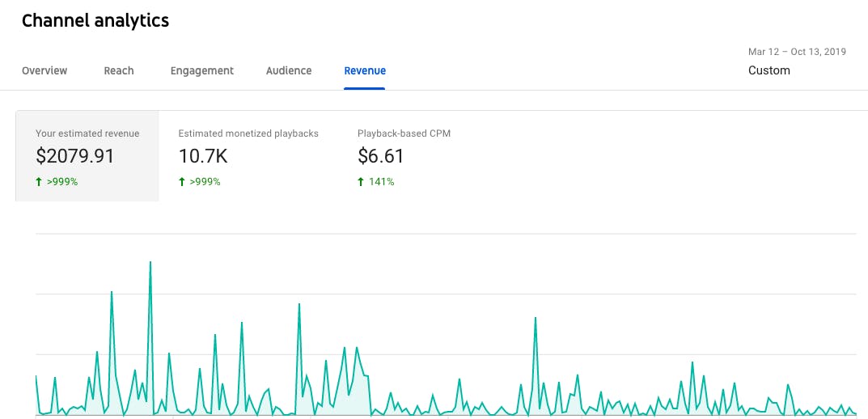Select the Playback-based CPM card
This screenshot has width=868, height=419.
(x=404, y=156)
